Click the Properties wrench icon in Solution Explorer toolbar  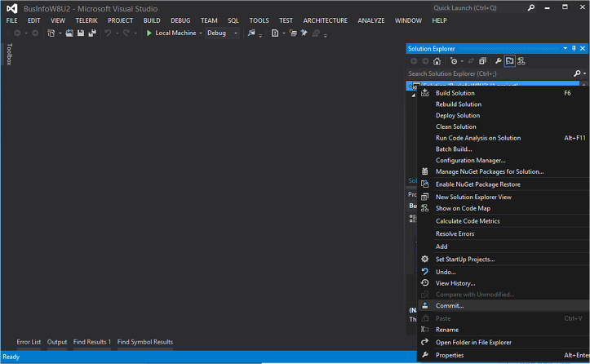coord(498,61)
